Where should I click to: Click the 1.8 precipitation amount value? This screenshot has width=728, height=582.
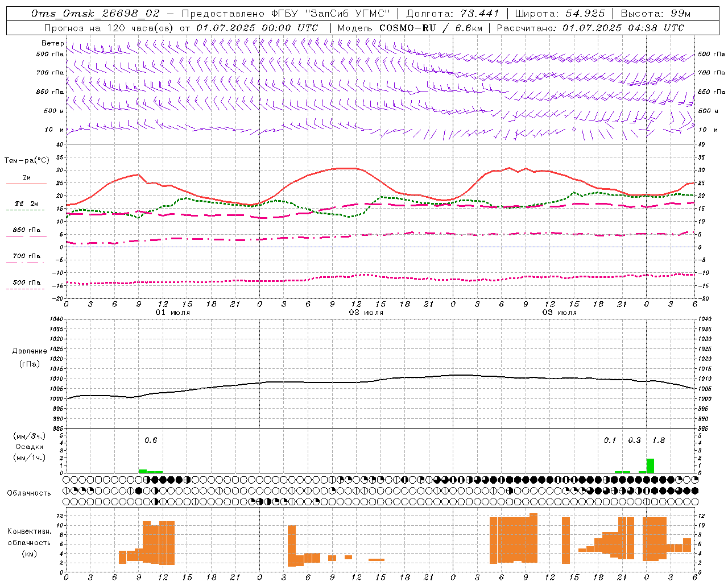pos(658,440)
